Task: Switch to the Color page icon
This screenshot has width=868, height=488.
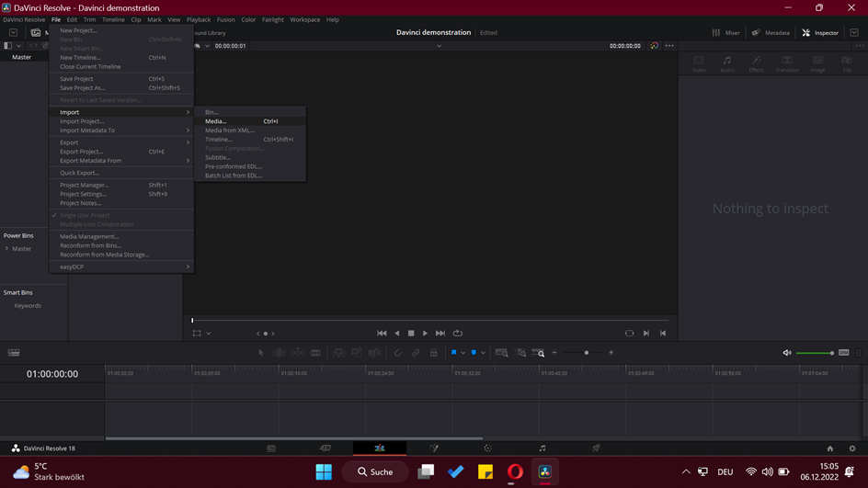Action: click(x=487, y=448)
